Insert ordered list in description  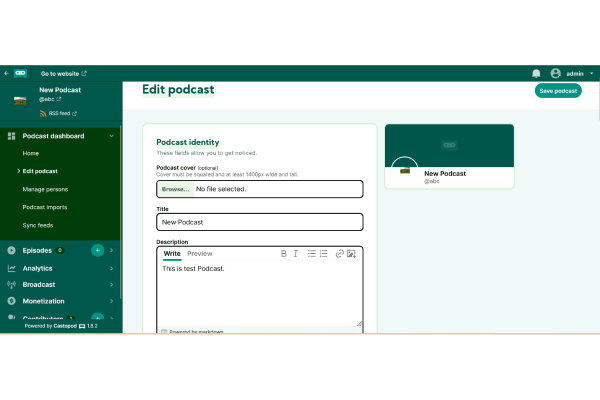323,254
